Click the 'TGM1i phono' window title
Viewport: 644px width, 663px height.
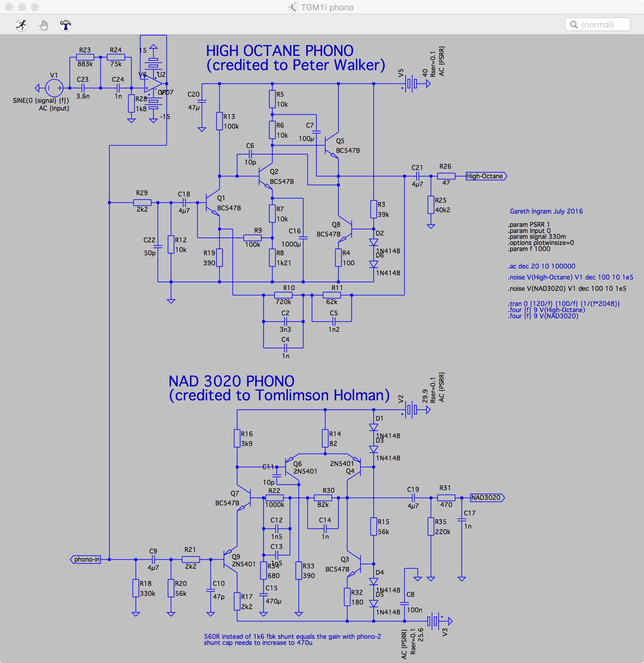[327, 7]
